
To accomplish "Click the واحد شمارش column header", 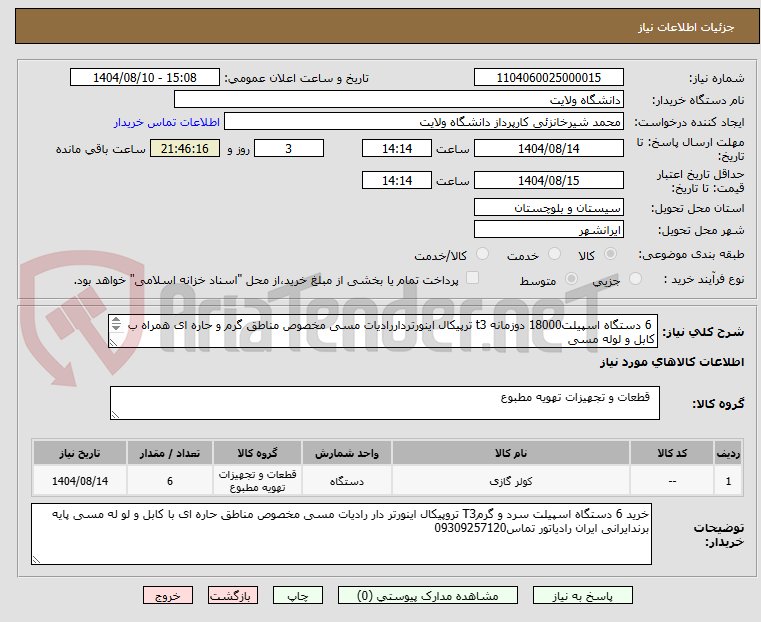I will click(347, 453).
